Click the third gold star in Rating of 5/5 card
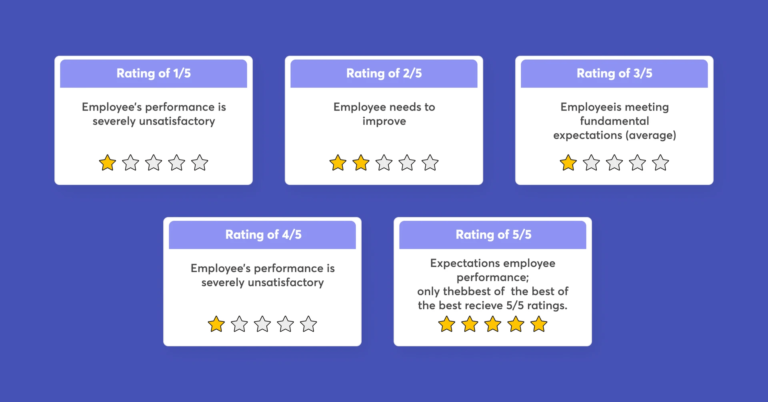The image size is (768, 402). (493, 324)
